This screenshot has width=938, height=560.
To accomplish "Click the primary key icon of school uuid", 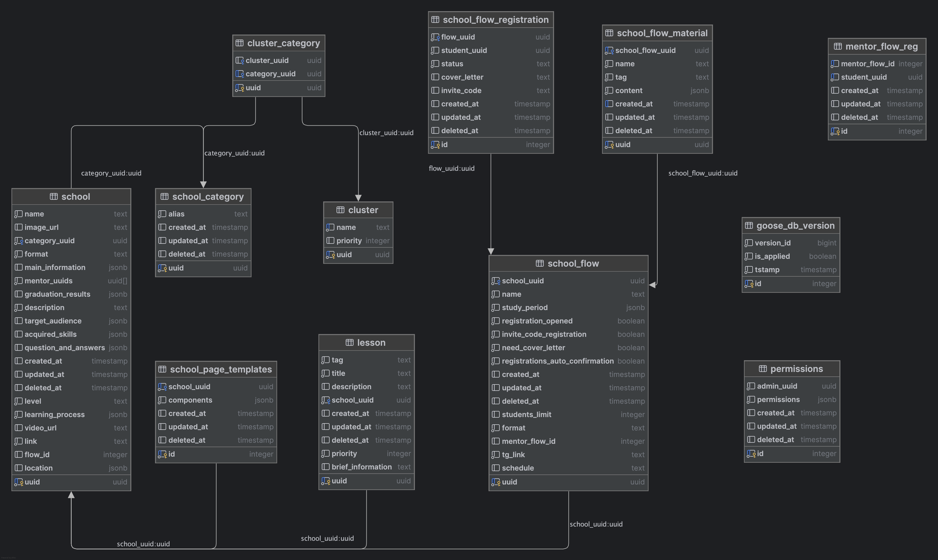I will [18, 482].
